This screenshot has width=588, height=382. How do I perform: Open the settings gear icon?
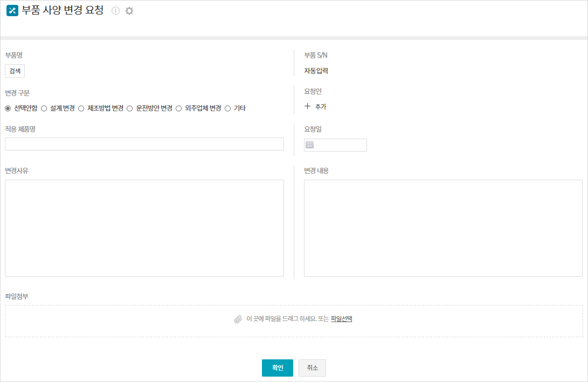pos(129,11)
